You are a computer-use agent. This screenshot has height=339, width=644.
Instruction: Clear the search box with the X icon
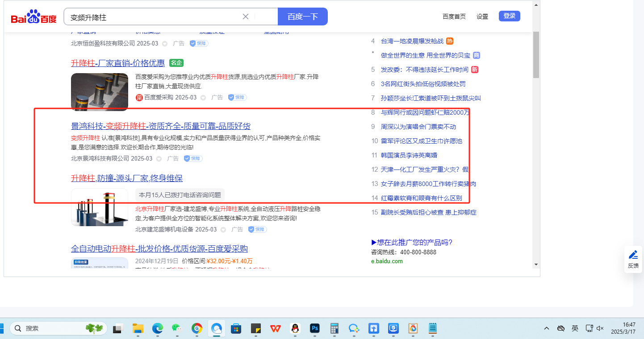coord(246,17)
